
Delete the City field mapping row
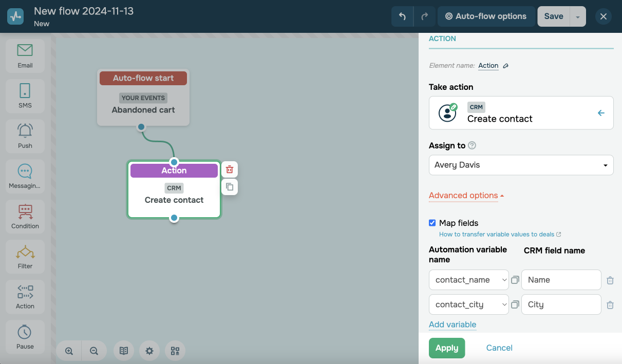click(610, 305)
